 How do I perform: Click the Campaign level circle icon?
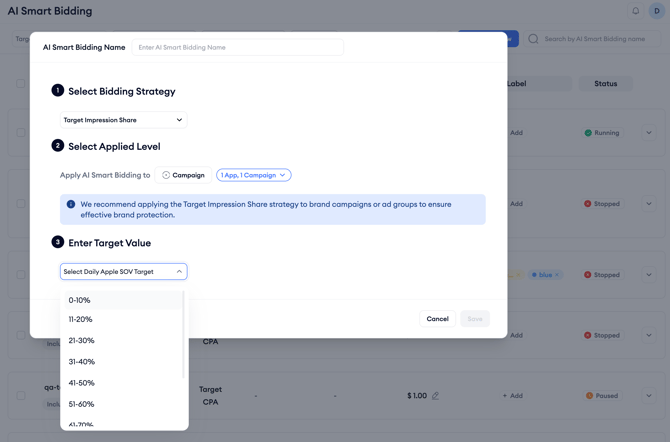pos(166,175)
